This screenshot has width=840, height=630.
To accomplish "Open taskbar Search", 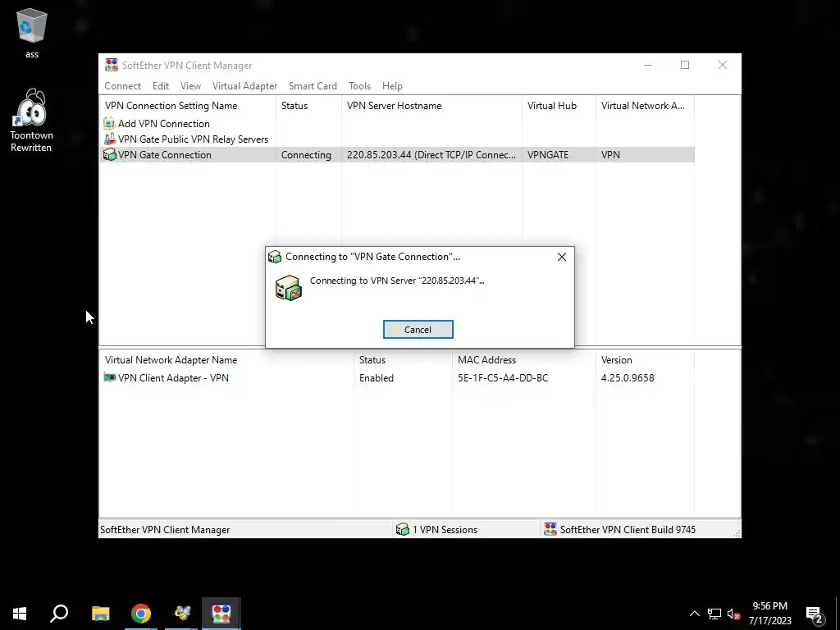I will [59, 614].
